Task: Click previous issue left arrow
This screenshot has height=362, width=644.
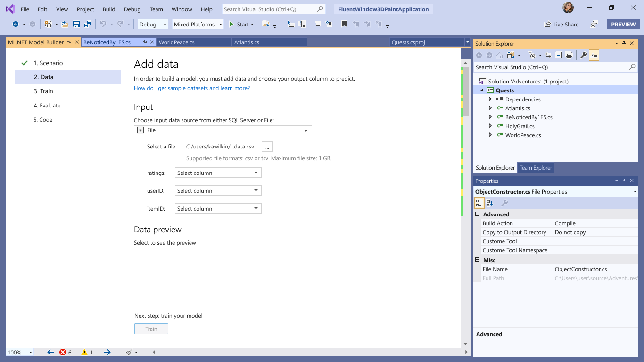Action: tap(50, 352)
